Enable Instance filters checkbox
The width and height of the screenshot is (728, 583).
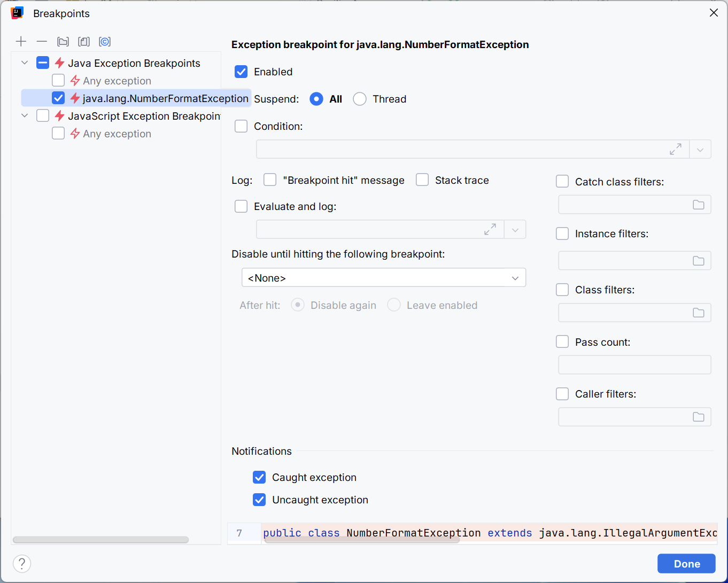tap(562, 234)
